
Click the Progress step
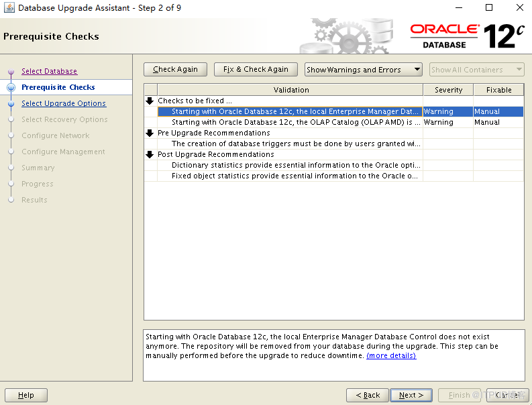tap(38, 184)
